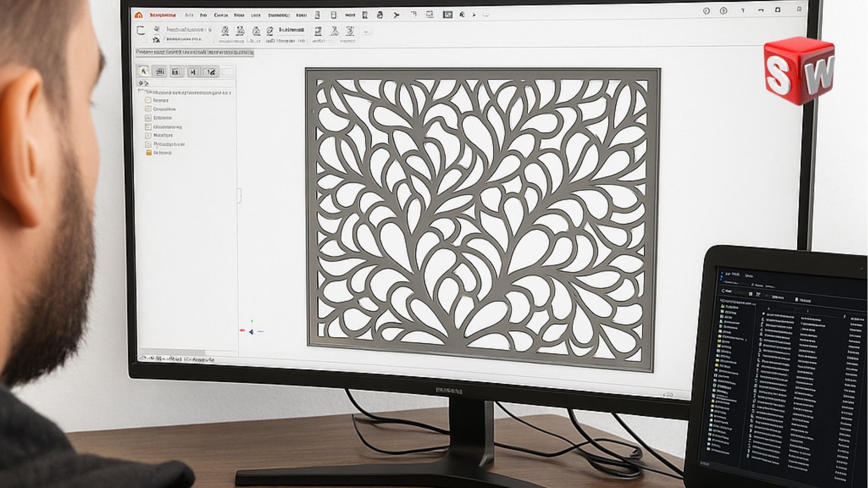The image size is (868, 488).
Task: Click the third tool icon in ribbon group
Action: pyautogui.click(x=256, y=31)
